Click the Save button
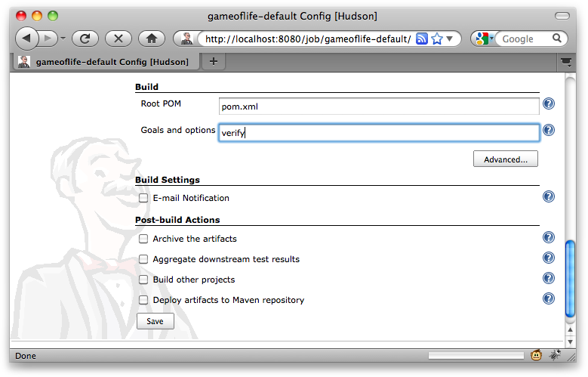This screenshot has height=377, width=588. pyautogui.click(x=155, y=321)
